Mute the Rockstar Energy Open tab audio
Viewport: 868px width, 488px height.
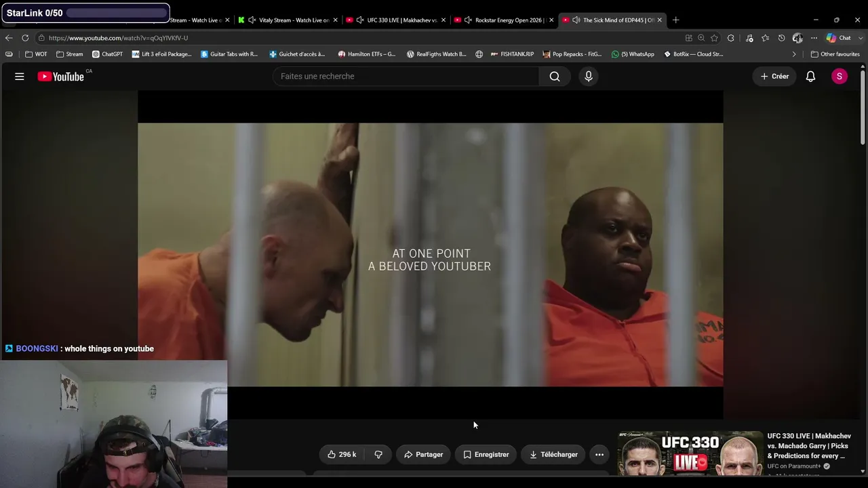pos(468,20)
